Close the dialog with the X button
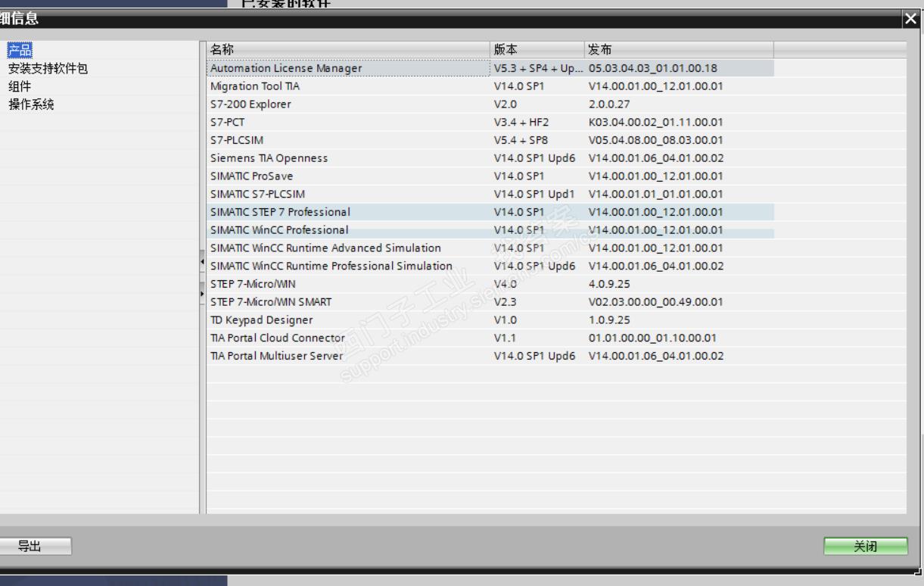 (910, 20)
